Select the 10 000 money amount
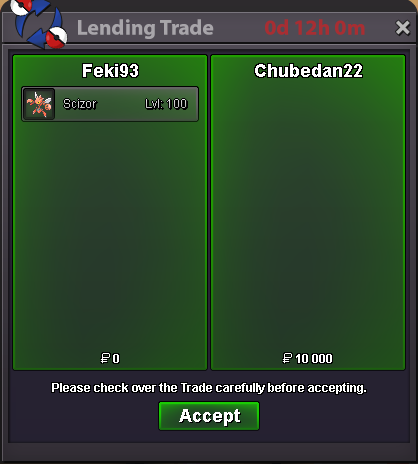This screenshot has height=464, width=418. pos(314,359)
